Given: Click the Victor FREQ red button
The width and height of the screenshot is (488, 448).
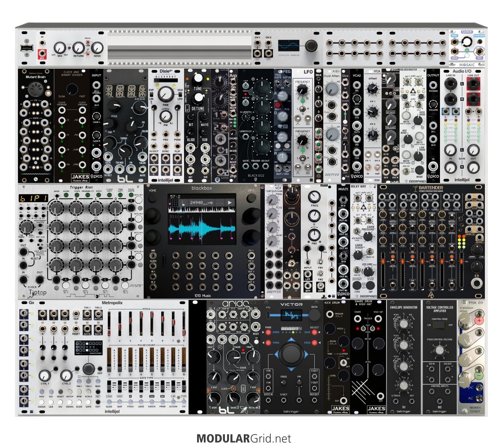Looking at the screenshot, I should click(x=315, y=343).
